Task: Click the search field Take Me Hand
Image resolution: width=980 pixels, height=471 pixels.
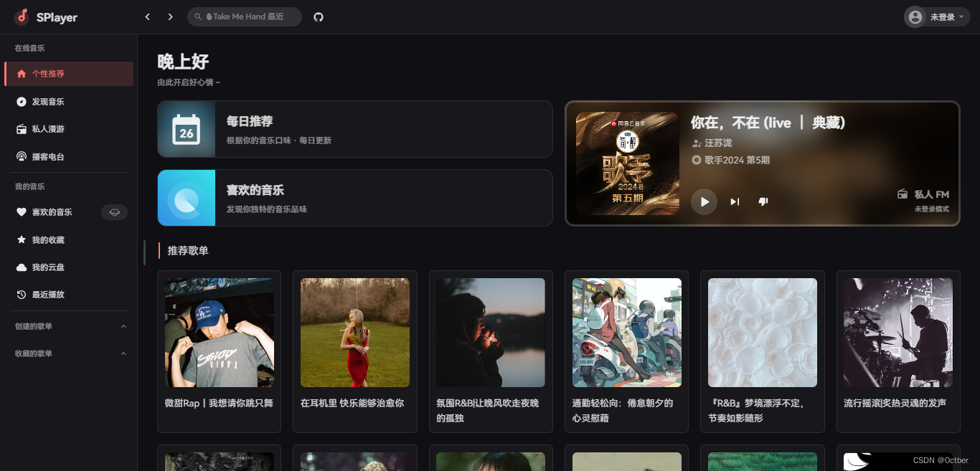Action: [x=245, y=16]
